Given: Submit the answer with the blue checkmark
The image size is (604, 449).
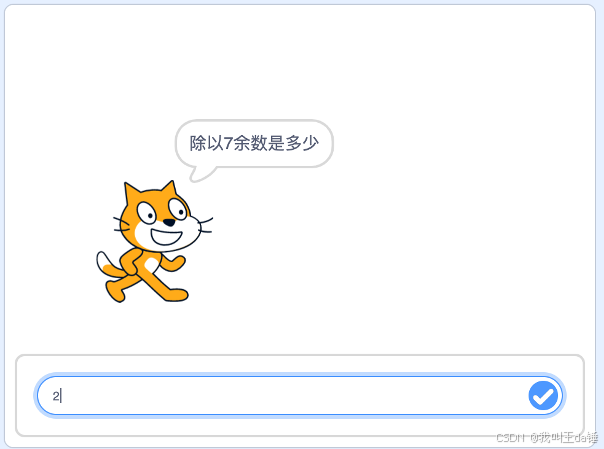Looking at the screenshot, I should pyautogui.click(x=543, y=395).
